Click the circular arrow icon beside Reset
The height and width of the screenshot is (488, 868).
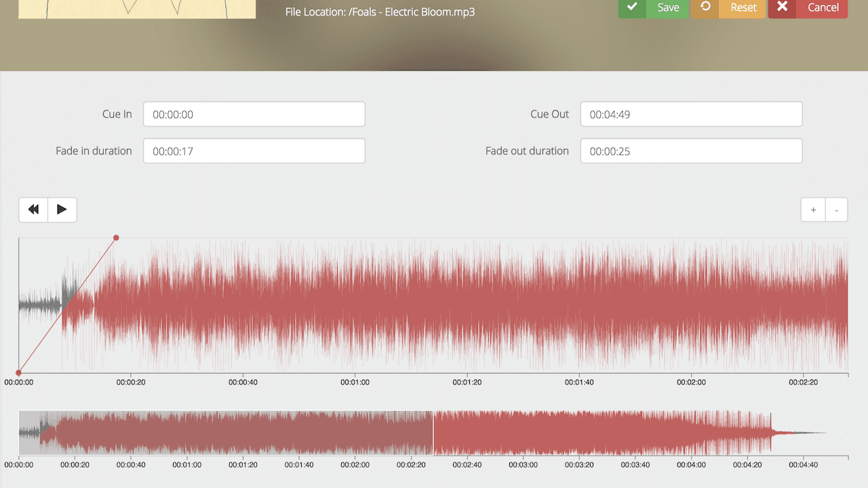point(705,7)
